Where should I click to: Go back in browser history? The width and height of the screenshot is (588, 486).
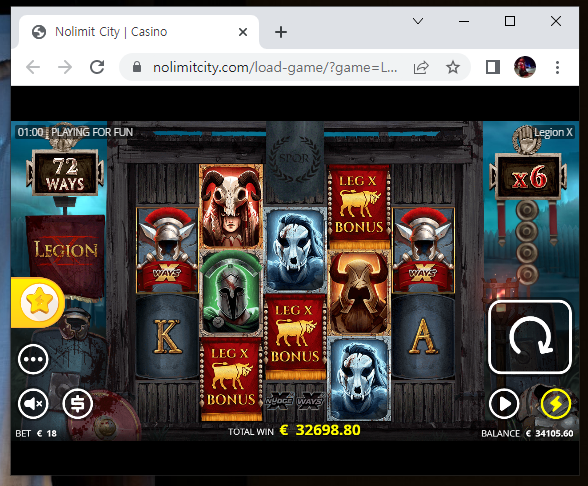[x=33, y=67]
